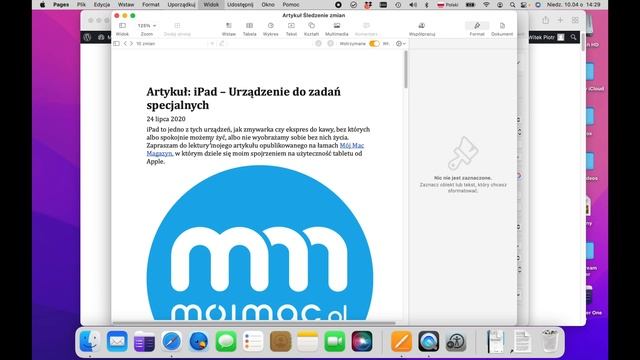Viewport: 640px width, 360px height.
Task: Open Finder from the Dock
Action: pos(89,341)
